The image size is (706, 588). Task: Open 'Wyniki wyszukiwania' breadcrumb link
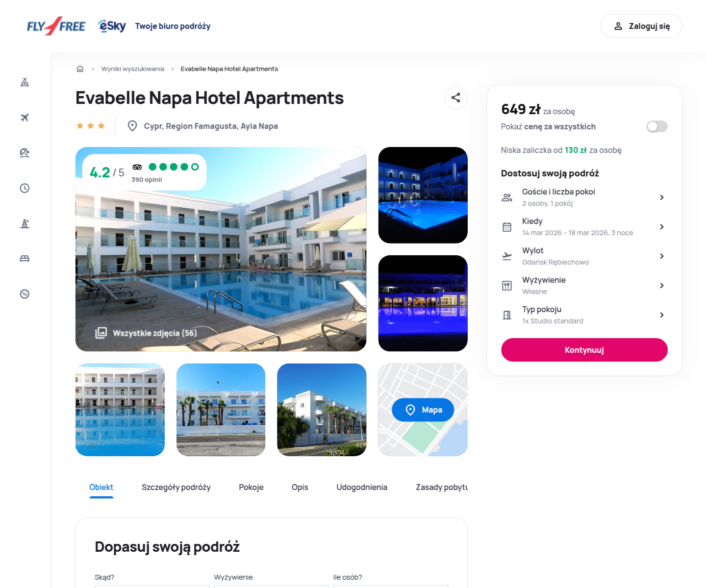coord(132,69)
